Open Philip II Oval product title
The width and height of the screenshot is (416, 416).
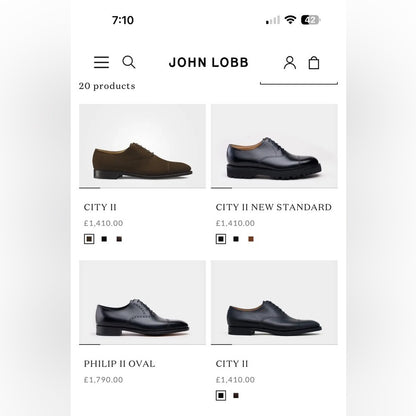coord(119,364)
